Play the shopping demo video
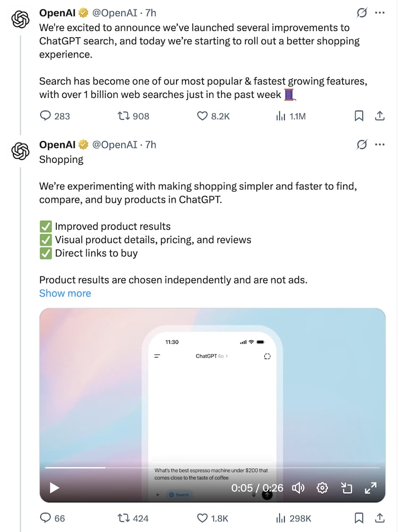Screen dimensions: 399x532 (54, 487)
